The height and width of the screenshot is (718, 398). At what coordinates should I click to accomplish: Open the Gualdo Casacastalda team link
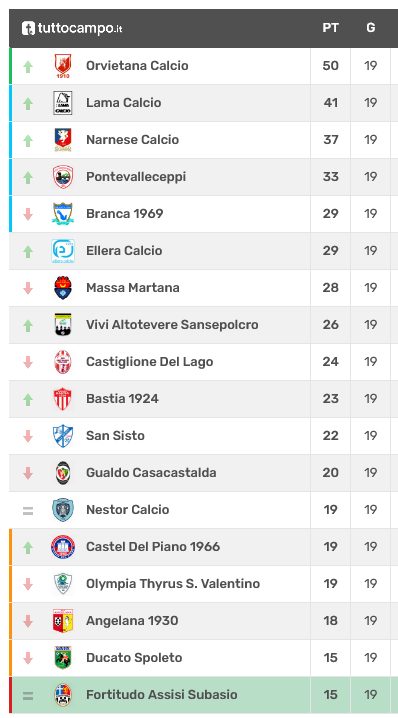click(151, 473)
